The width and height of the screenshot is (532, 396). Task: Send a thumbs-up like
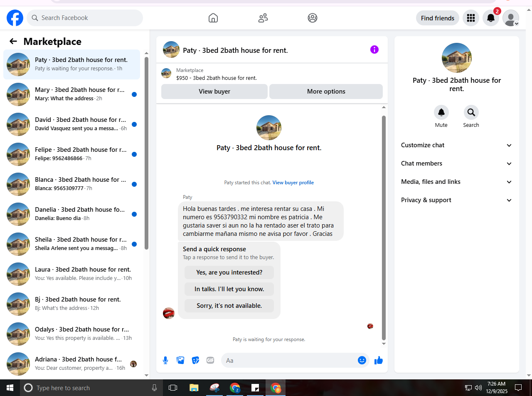(x=379, y=360)
